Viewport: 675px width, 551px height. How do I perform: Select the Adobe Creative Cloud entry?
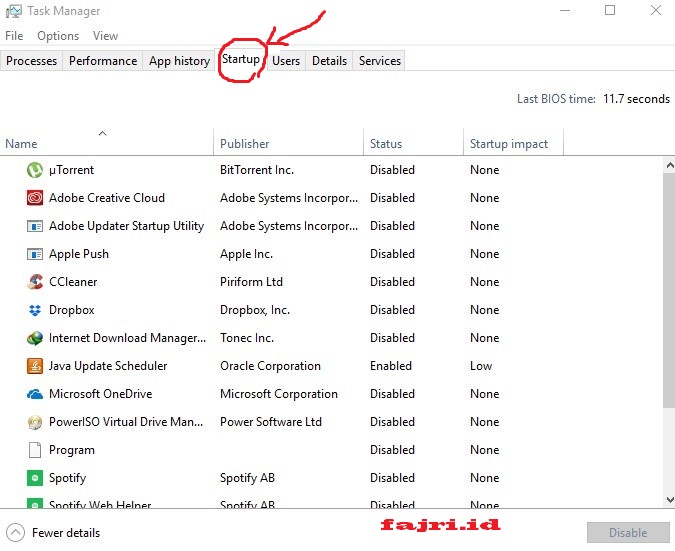tap(107, 198)
